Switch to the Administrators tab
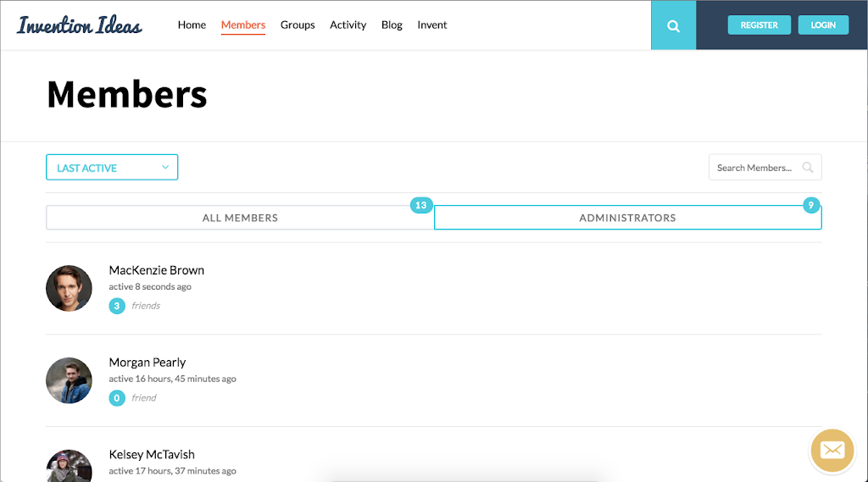868x482 pixels. click(x=627, y=218)
